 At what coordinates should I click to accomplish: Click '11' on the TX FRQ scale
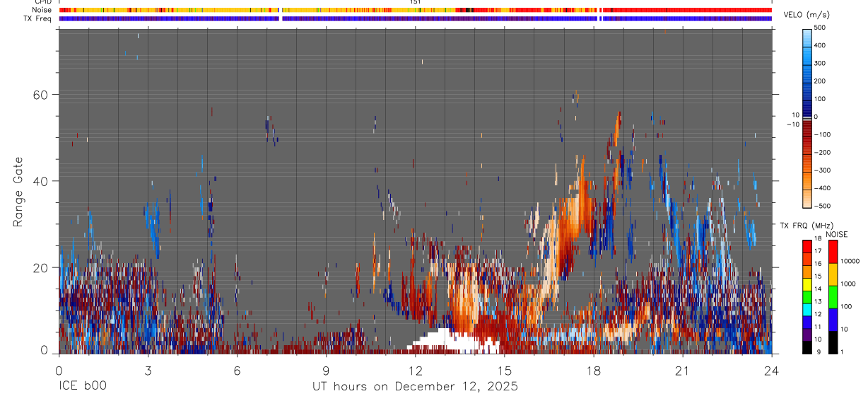click(x=819, y=327)
